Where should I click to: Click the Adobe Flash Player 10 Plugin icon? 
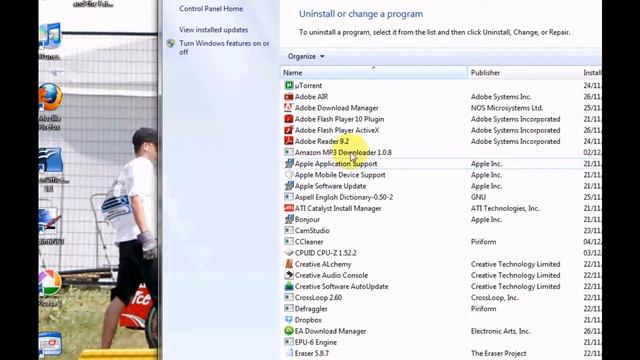[289, 119]
